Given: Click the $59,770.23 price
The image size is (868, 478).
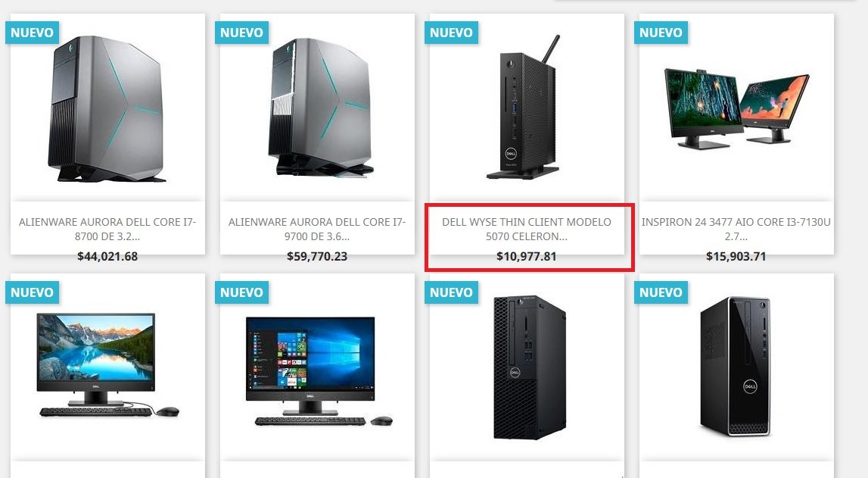Looking at the screenshot, I should click(x=317, y=257).
